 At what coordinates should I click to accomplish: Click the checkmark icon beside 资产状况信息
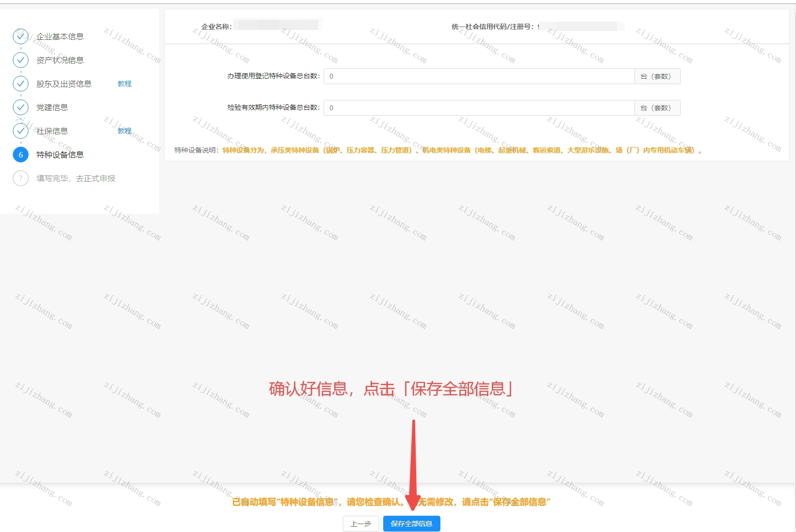pyautogui.click(x=21, y=60)
